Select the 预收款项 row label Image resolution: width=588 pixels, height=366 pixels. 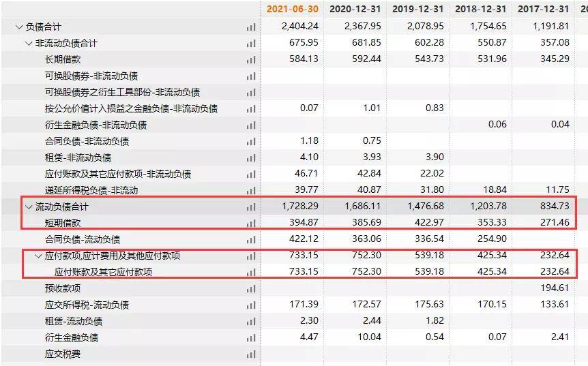point(63,288)
